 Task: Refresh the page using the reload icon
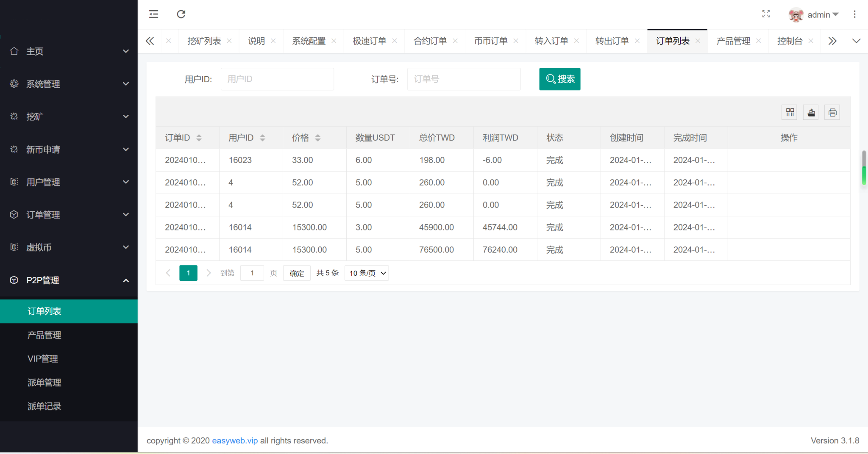coord(181,14)
